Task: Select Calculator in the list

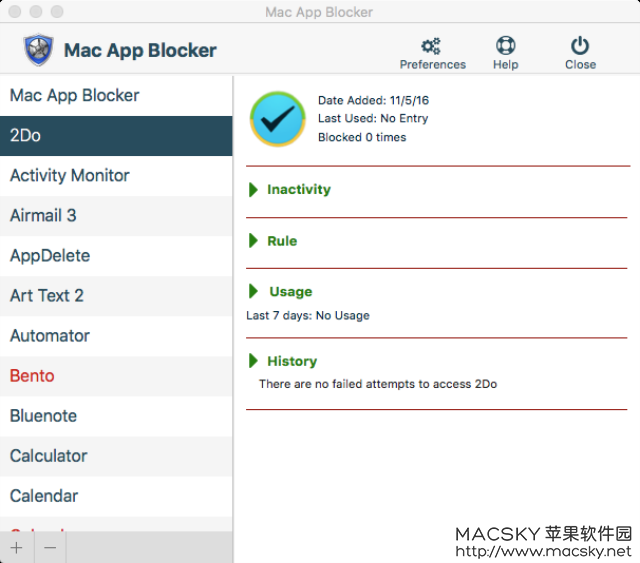Action: tap(116, 456)
